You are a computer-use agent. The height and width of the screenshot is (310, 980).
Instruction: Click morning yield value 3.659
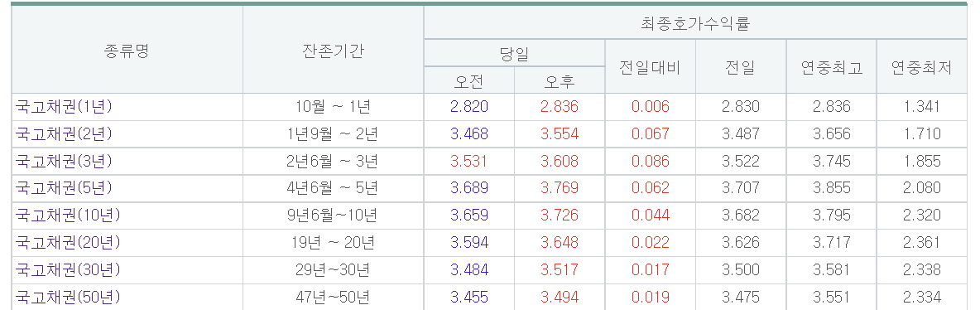tap(469, 216)
